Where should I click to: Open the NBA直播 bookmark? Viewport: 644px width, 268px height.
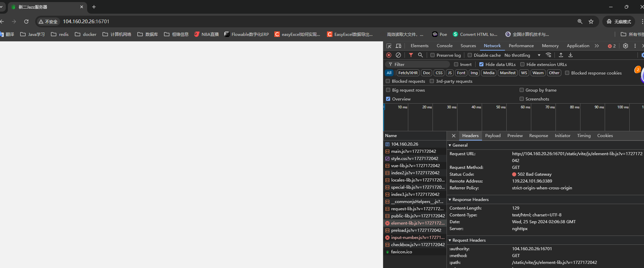[206, 34]
